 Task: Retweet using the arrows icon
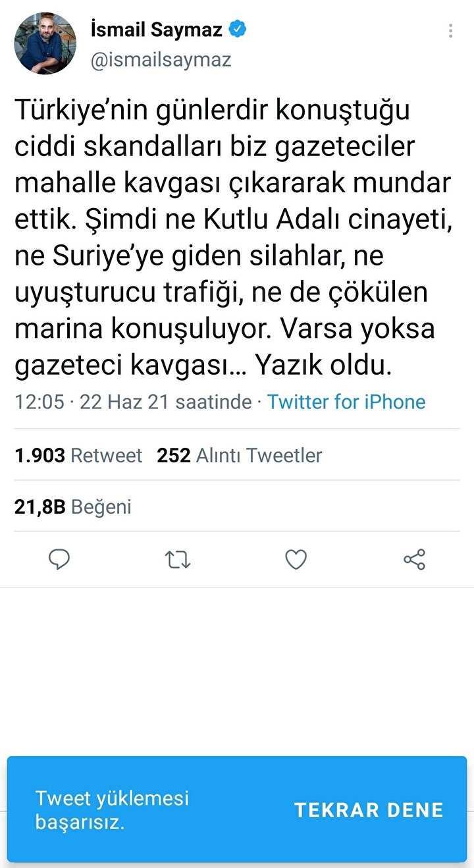pos(177,560)
